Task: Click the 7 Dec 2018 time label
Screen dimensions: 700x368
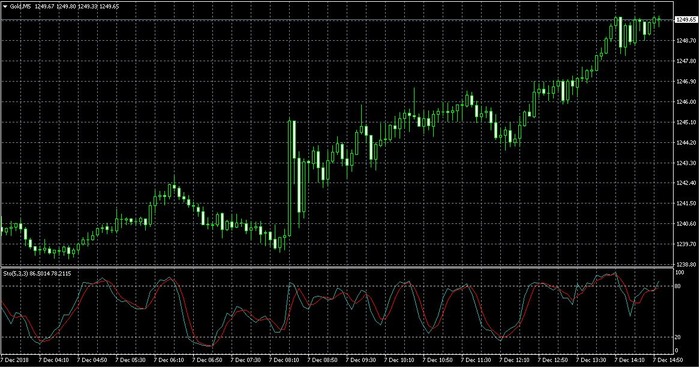Action: click(x=13, y=360)
